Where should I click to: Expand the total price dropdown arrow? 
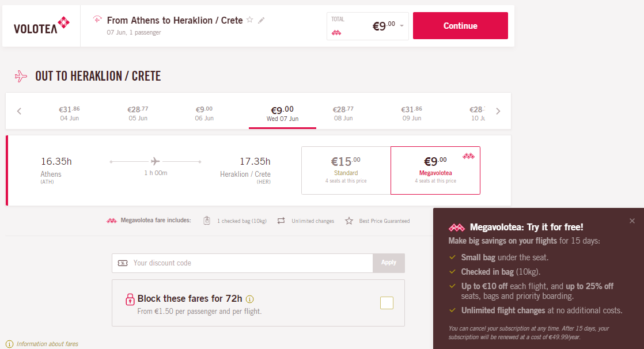tap(401, 26)
